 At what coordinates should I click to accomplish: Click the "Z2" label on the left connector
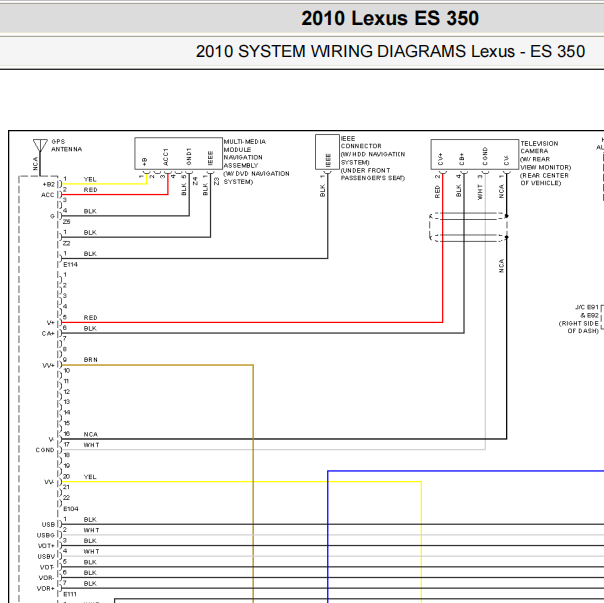click(x=67, y=244)
